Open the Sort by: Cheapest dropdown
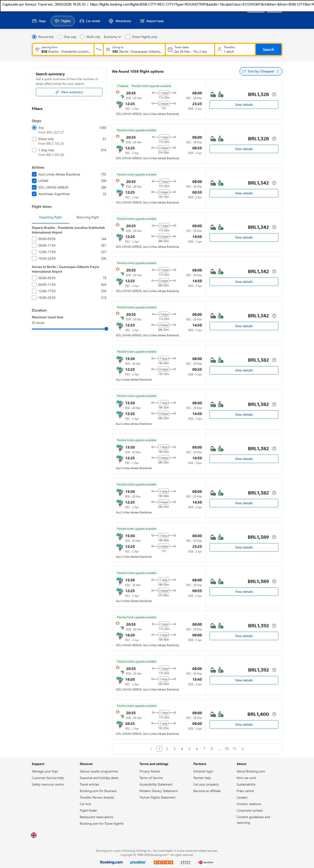 click(260, 72)
